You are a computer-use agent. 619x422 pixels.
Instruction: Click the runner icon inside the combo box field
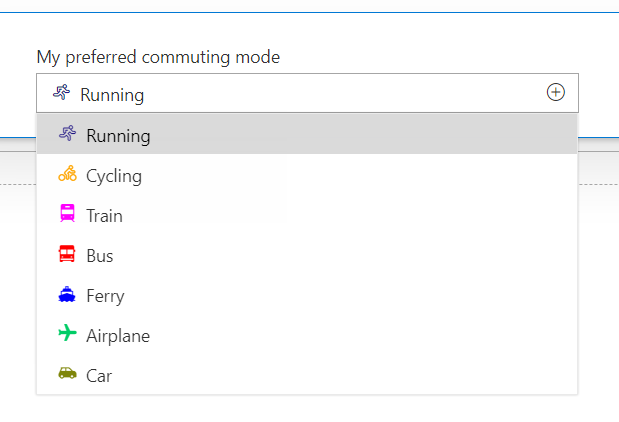point(61,94)
